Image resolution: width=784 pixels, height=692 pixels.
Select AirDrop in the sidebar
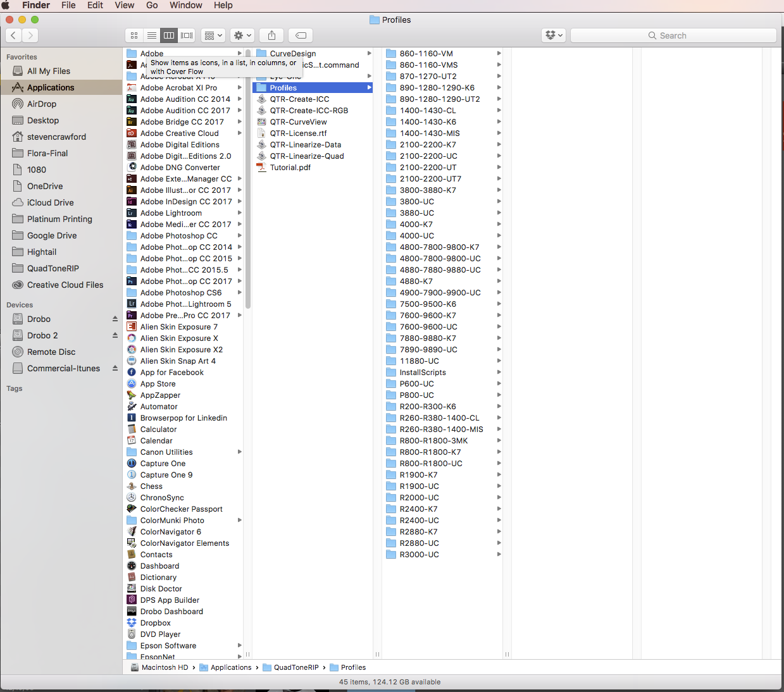tap(61, 104)
